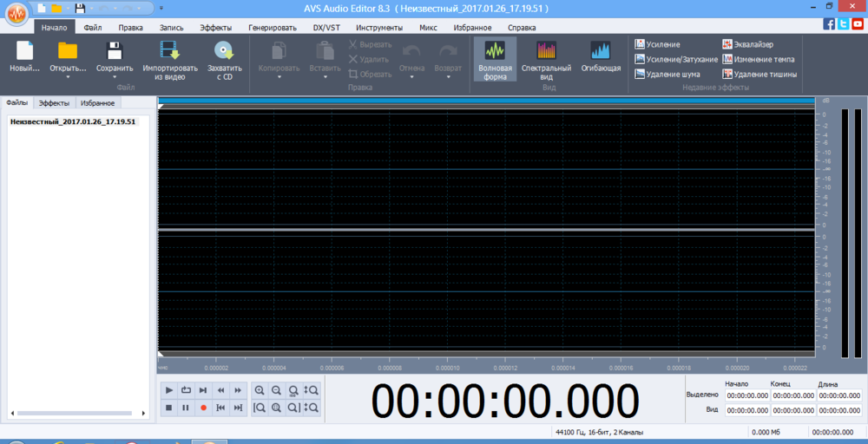Click the Импортировать из видео icon

[169, 52]
